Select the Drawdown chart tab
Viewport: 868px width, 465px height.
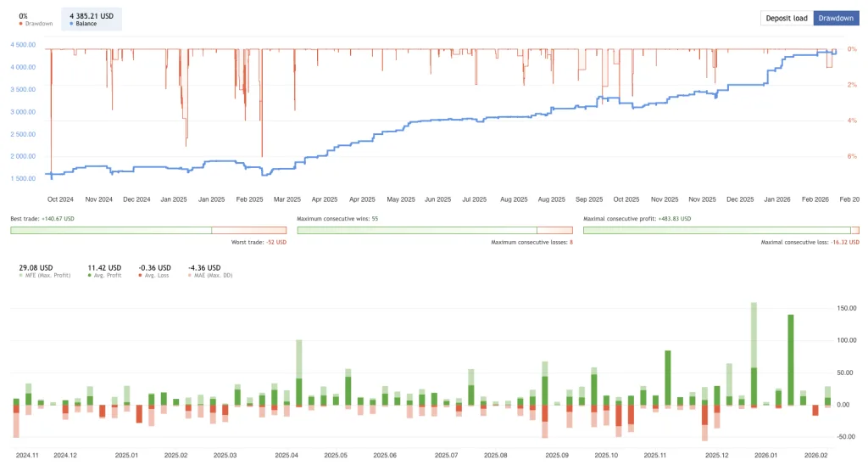click(x=836, y=19)
